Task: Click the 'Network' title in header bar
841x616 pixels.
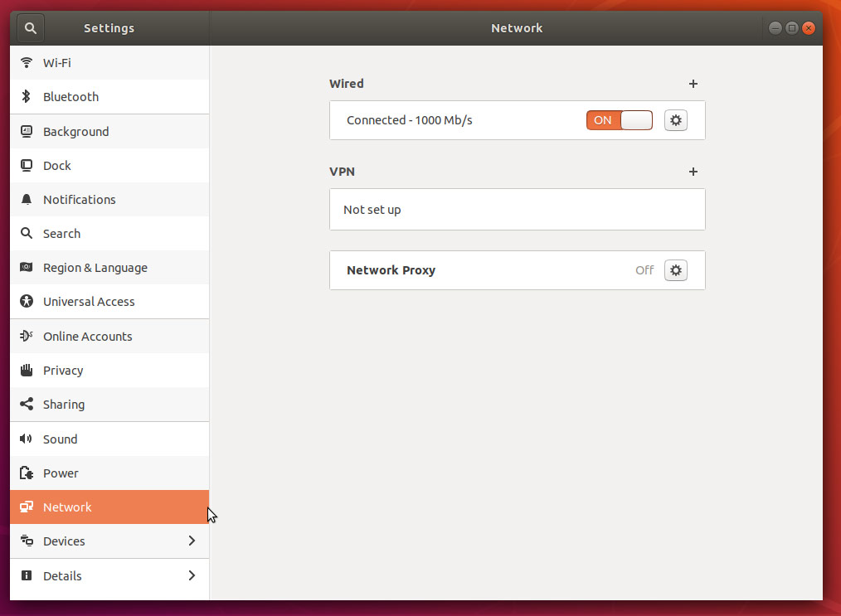Action: (517, 28)
